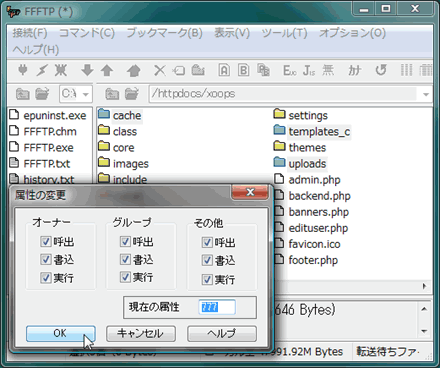
Task: Uncheck group write 書込 checkbox
Action: 125,259
